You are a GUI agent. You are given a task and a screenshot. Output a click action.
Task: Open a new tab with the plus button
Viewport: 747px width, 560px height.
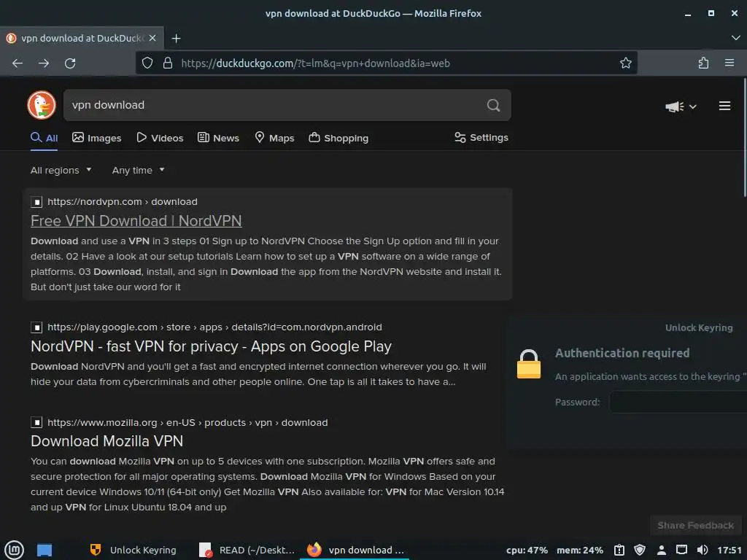pos(177,38)
